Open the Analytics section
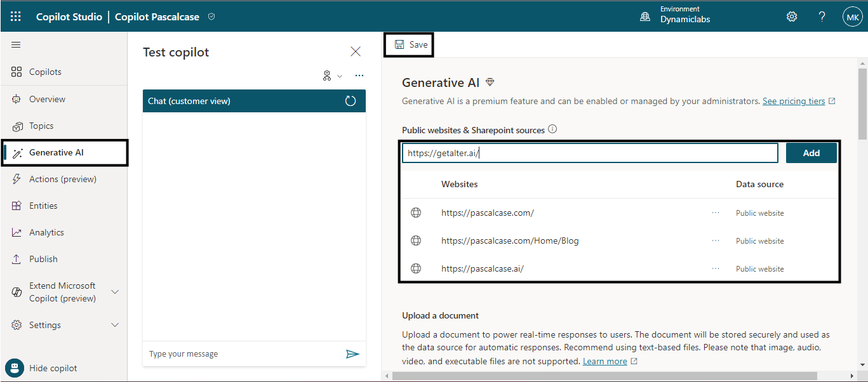Image resolution: width=868 pixels, height=382 pixels. click(46, 232)
